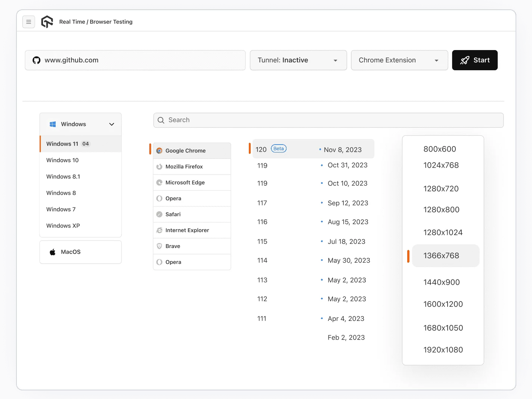Open the hamburger menu

click(x=29, y=22)
